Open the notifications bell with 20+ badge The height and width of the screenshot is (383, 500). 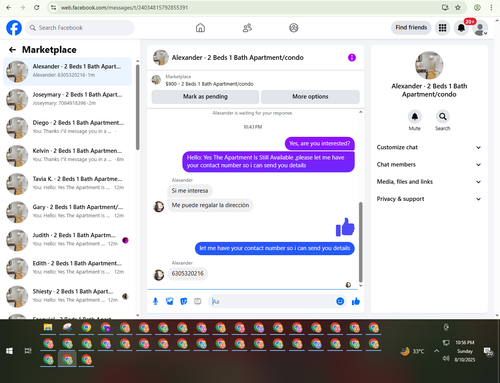click(461, 28)
